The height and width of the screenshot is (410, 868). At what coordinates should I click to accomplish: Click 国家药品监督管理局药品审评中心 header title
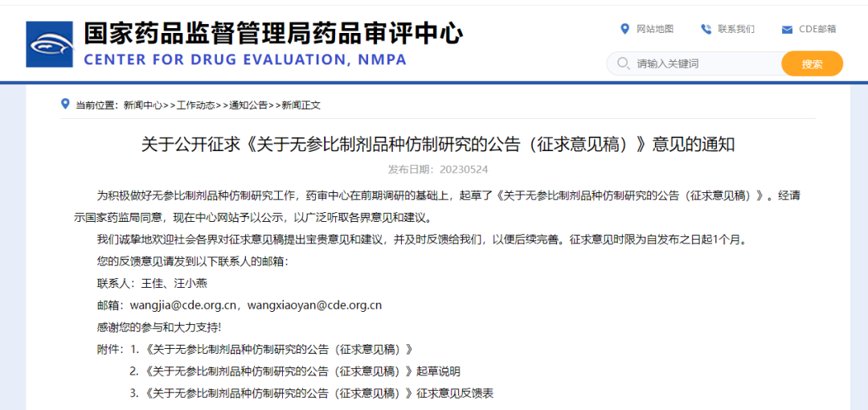pos(273,33)
